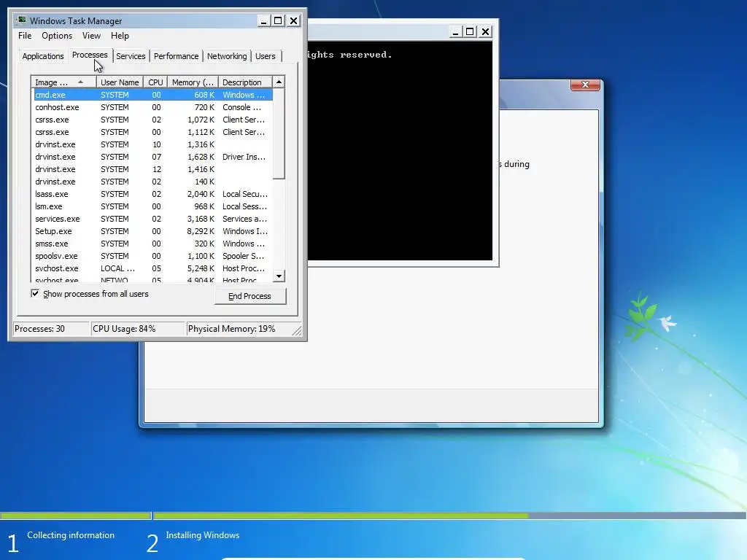Click the Installing Windows step label
Image resolution: width=747 pixels, height=560 pixels.
[x=203, y=535]
